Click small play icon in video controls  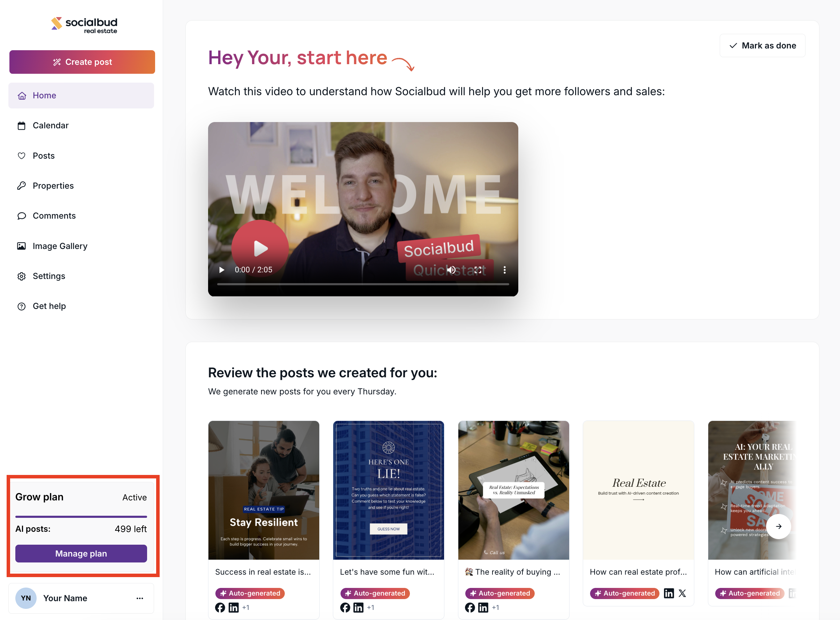point(222,270)
